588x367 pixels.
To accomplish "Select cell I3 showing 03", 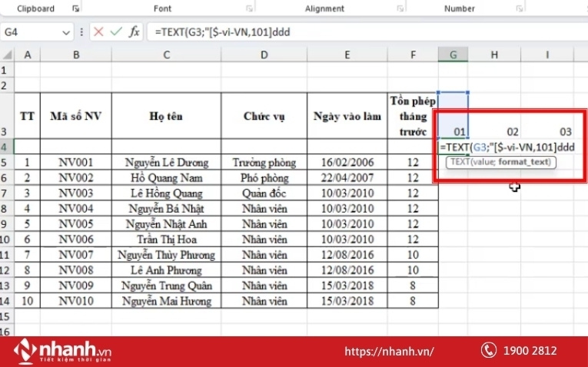I will coord(547,116).
